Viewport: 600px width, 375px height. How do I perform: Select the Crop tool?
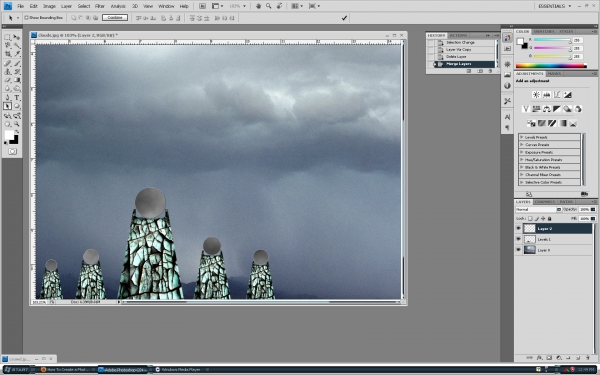pyautogui.click(x=7, y=54)
